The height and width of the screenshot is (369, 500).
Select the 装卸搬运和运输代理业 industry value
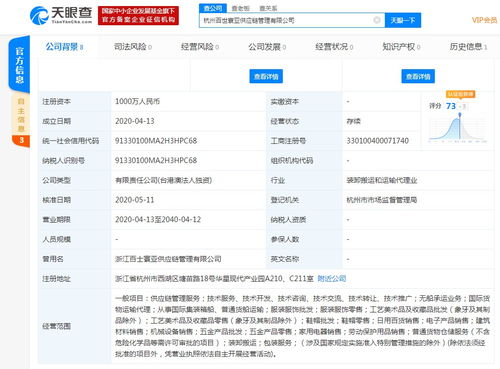coord(382,180)
